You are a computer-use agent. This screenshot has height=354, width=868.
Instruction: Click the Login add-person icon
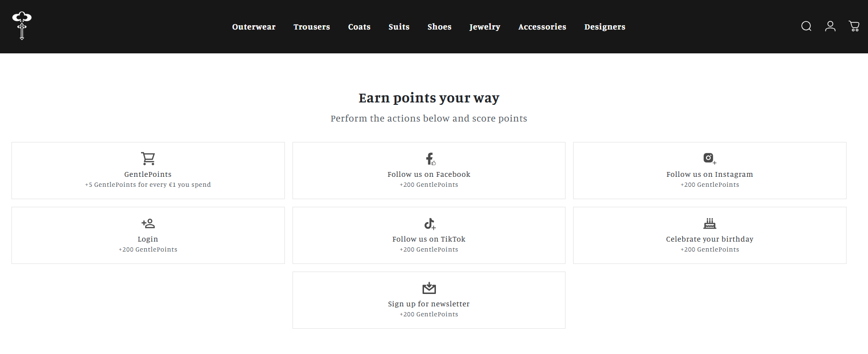pos(148,223)
